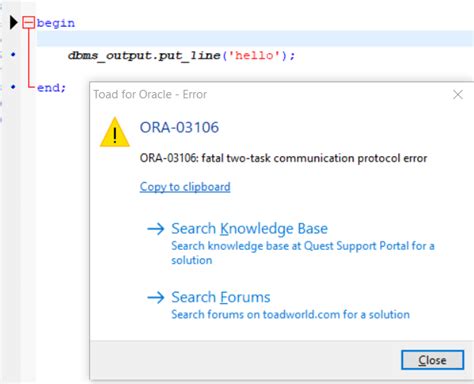
Task: Click the Toad for Oracle - Error title bar
Action: click(x=271, y=95)
